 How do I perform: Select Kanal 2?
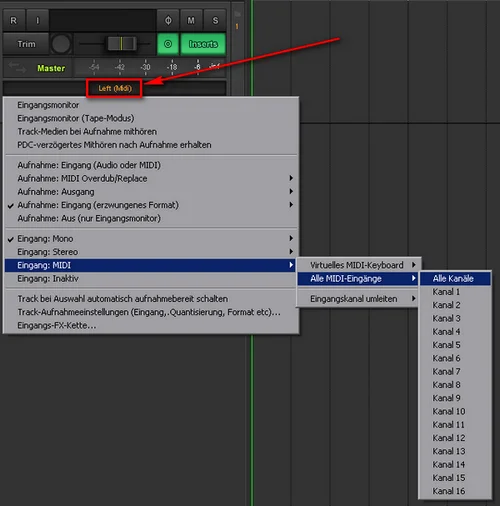pos(455,305)
